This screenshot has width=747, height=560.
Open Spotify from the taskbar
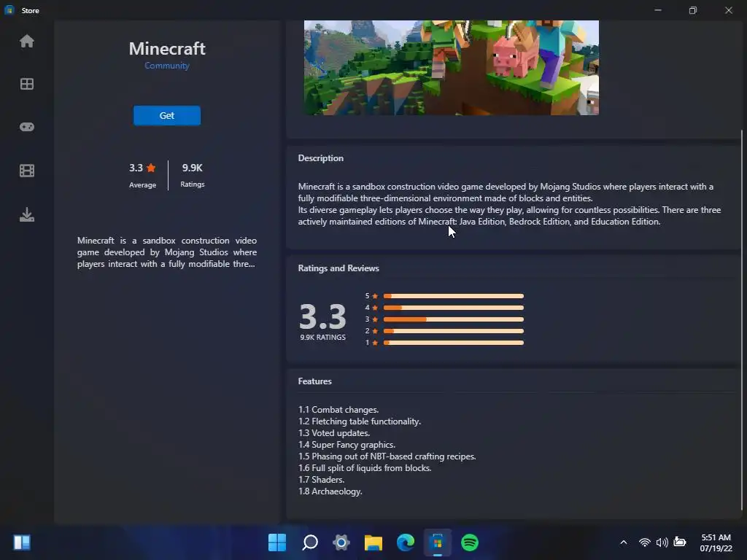tap(470, 542)
